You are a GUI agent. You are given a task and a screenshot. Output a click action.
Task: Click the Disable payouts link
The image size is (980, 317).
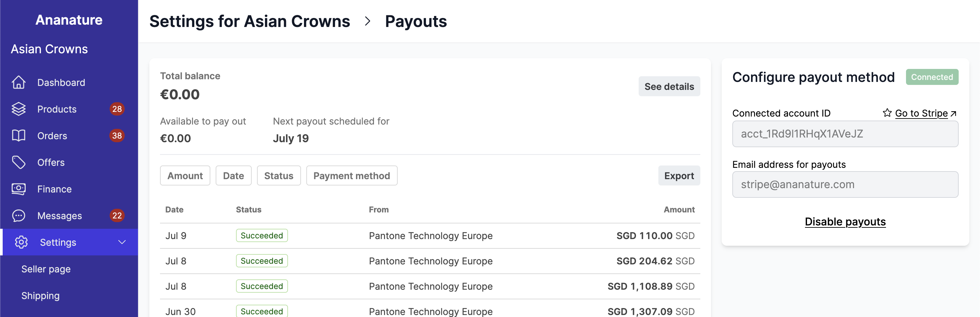pos(845,221)
